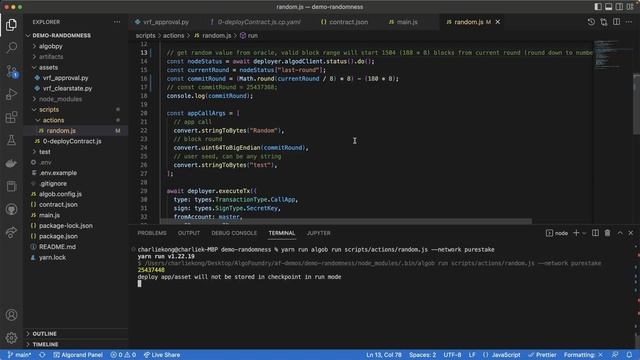This screenshot has height=360, width=640.
Task: Open the Accounts menu icon
Action: click(11, 315)
